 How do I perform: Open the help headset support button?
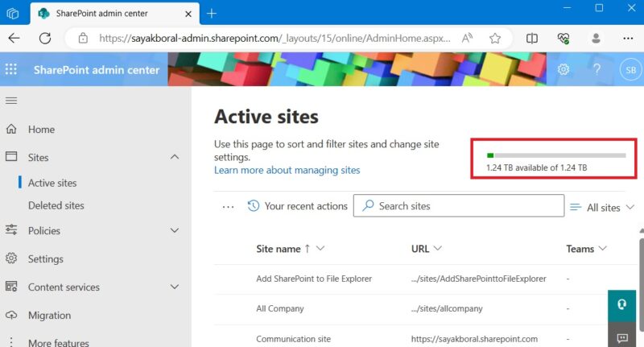tap(621, 304)
